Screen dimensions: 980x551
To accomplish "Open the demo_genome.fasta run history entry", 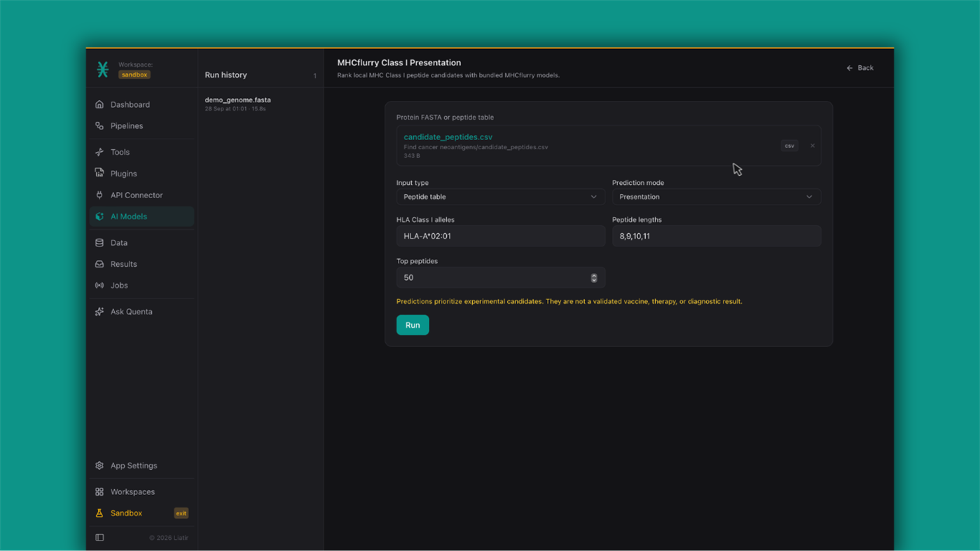I will [x=260, y=104].
